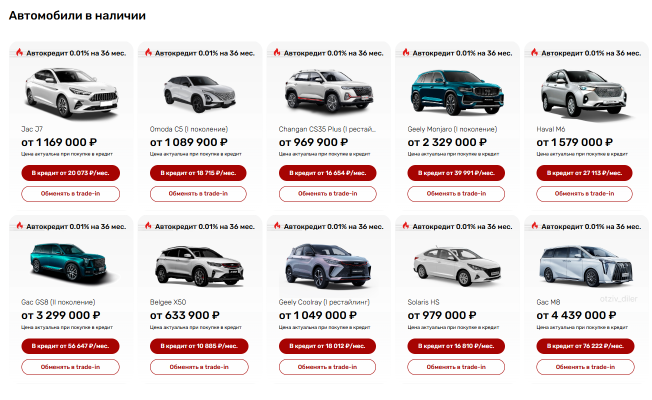Screen dimensions: 652x400
Task: Click the trade-in button for the Belgee X50
Action: pos(199,367)
